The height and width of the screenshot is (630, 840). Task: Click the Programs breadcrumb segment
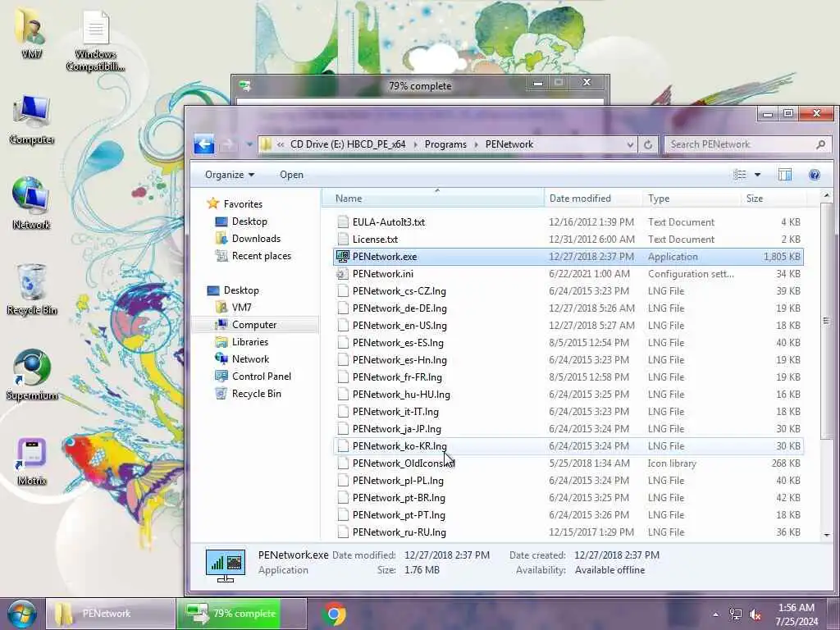click(445, 144)
